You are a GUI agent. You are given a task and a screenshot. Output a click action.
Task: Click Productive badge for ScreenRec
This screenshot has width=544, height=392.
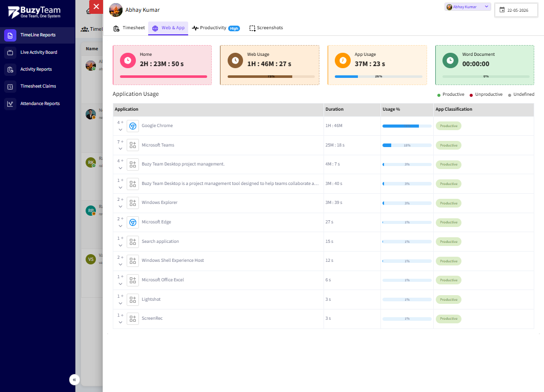[449, 319]
